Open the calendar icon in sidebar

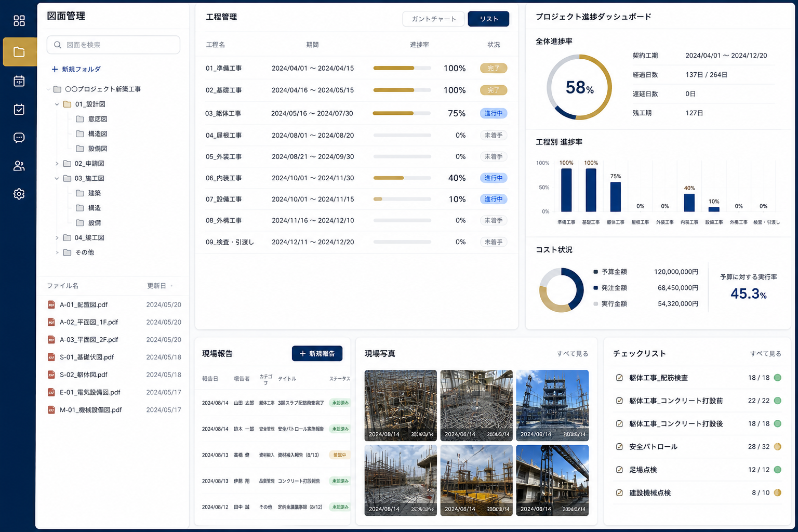coord(19,81)
